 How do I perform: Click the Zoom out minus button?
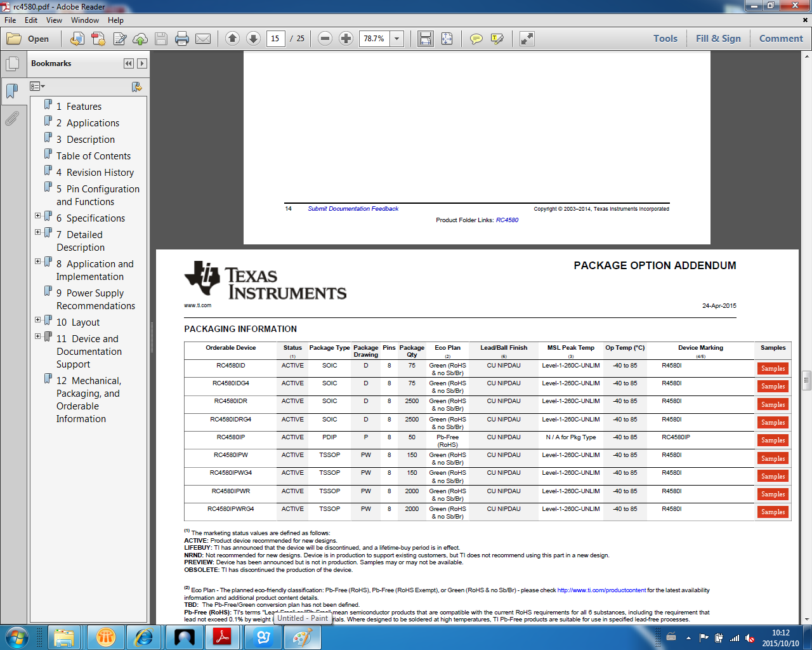(325, 39)
